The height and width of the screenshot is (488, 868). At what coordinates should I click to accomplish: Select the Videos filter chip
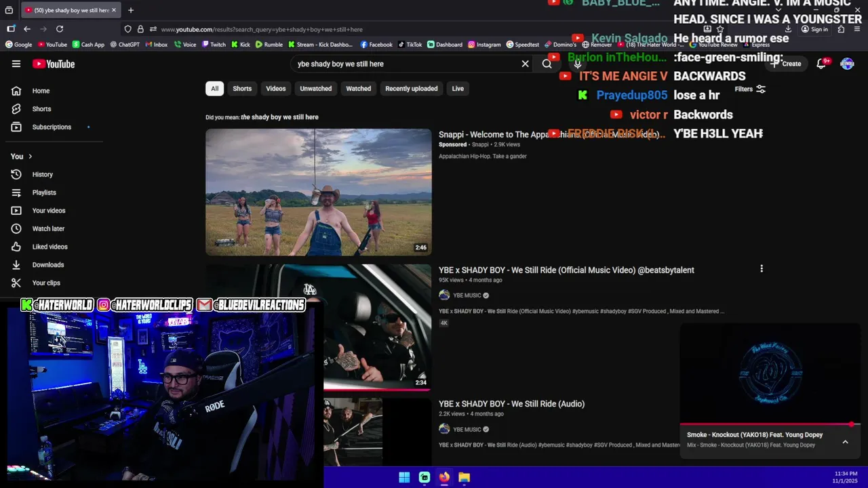pos(276,89)
